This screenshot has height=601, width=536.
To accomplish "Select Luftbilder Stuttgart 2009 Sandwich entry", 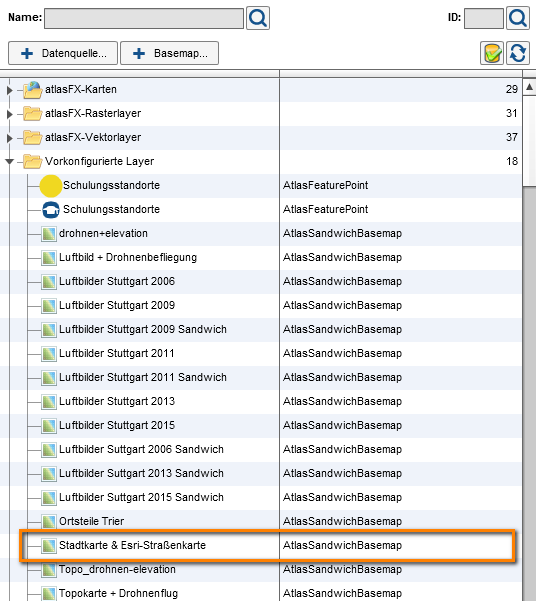I will [143, 329].
